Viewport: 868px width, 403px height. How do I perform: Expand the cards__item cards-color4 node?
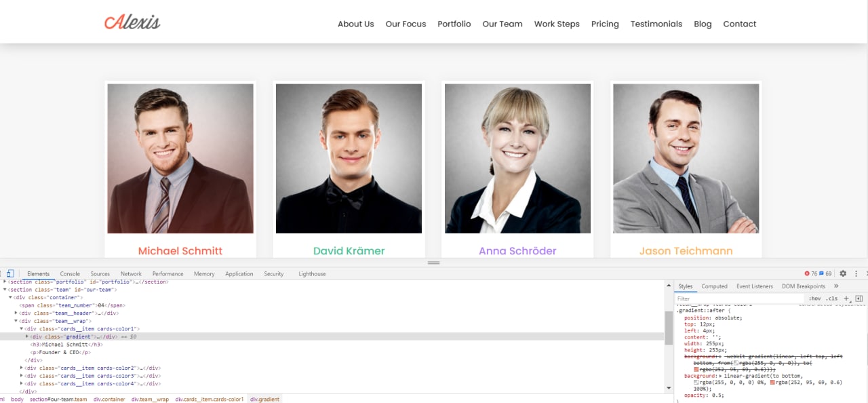tap(22, 383)
